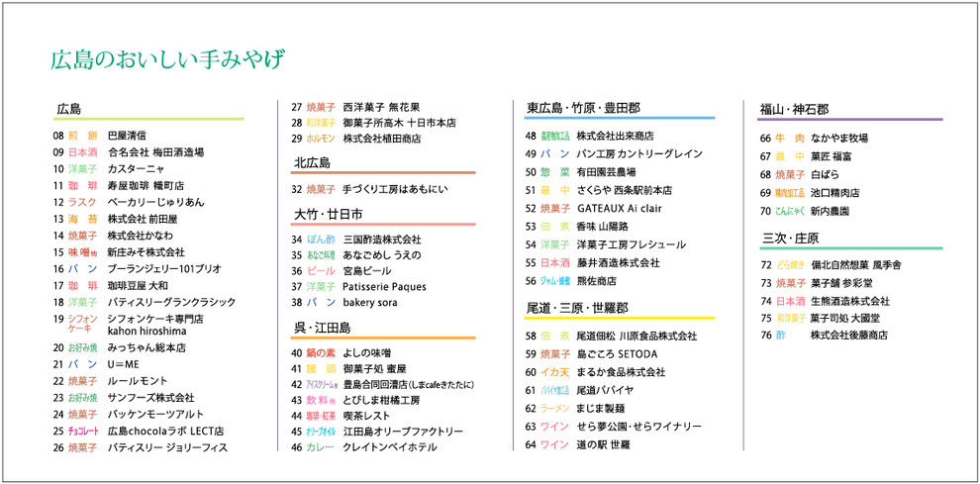Screen dimensions: 980x484
Task: Select 洋菓子工房フレシュール
Action: coord(632,244)
